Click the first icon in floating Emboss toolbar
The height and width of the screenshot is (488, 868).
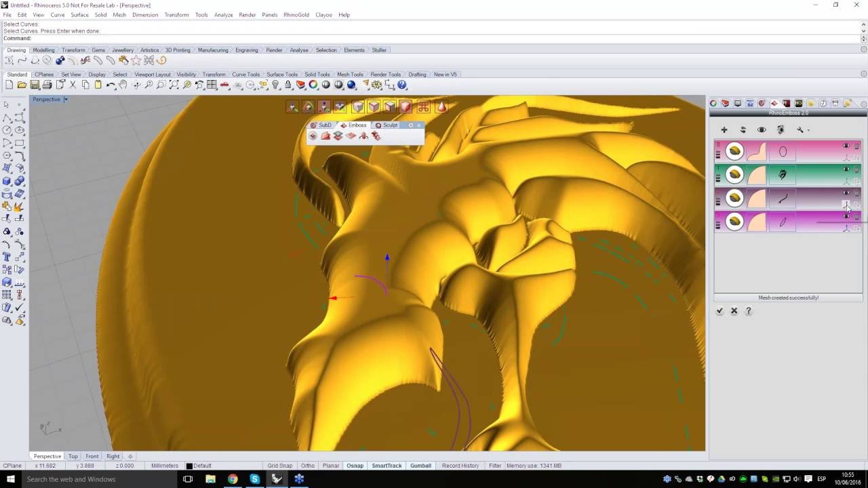tap(313, 136)
